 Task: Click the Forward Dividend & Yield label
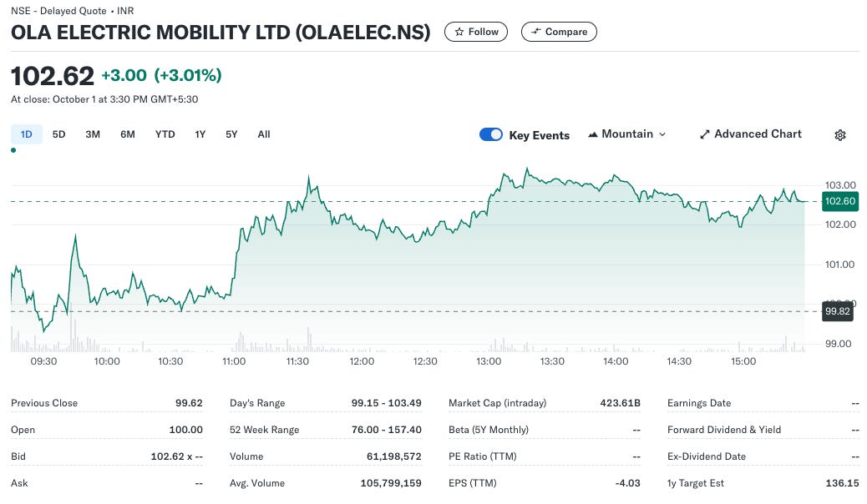(x=724, y=430)
